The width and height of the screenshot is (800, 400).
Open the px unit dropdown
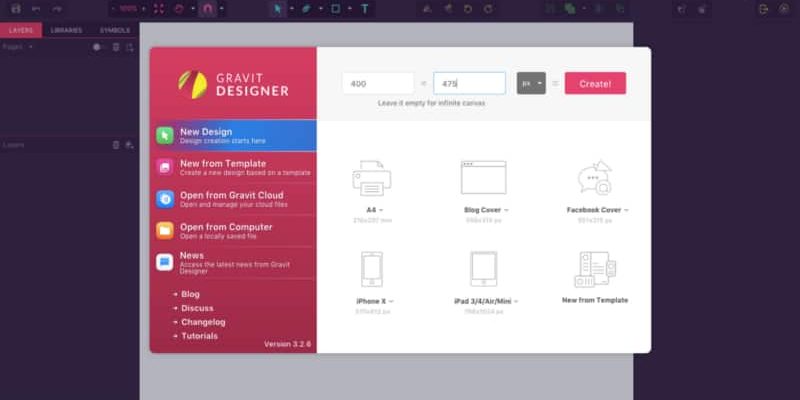(x=531, y=83)
